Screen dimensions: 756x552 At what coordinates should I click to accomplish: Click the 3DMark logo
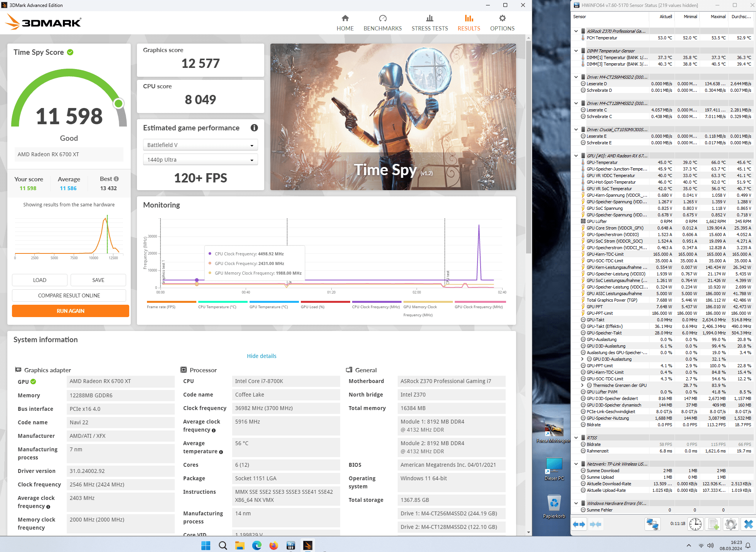[43, 22]
